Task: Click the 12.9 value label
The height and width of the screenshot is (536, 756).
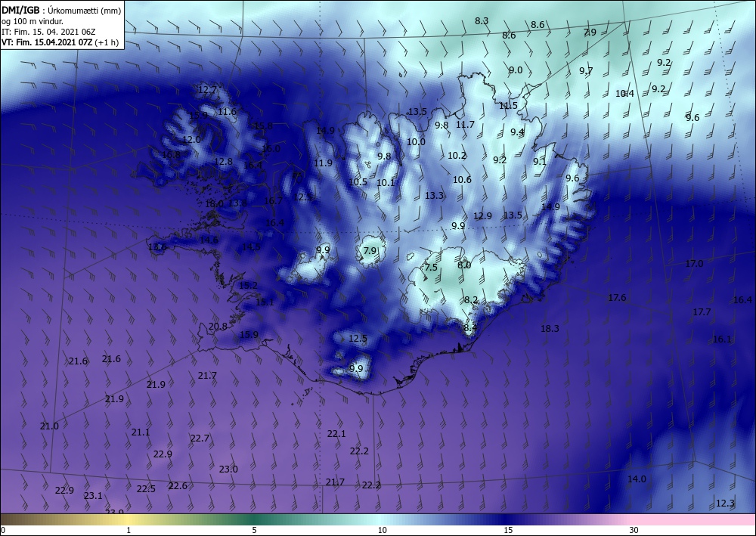Action: click(482, 216)
